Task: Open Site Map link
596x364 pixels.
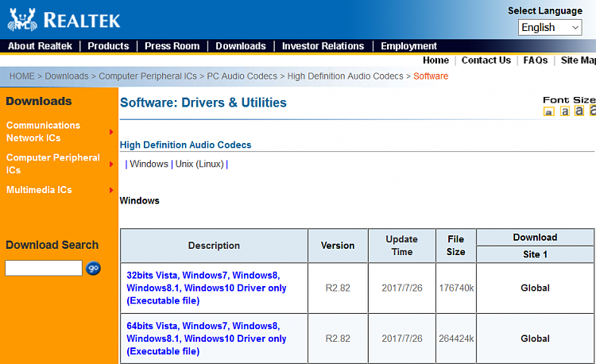Action: coord(579,60)
